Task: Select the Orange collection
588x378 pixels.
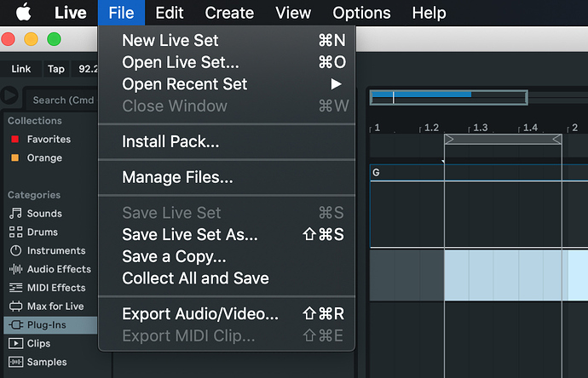Action: click(44, 157)
